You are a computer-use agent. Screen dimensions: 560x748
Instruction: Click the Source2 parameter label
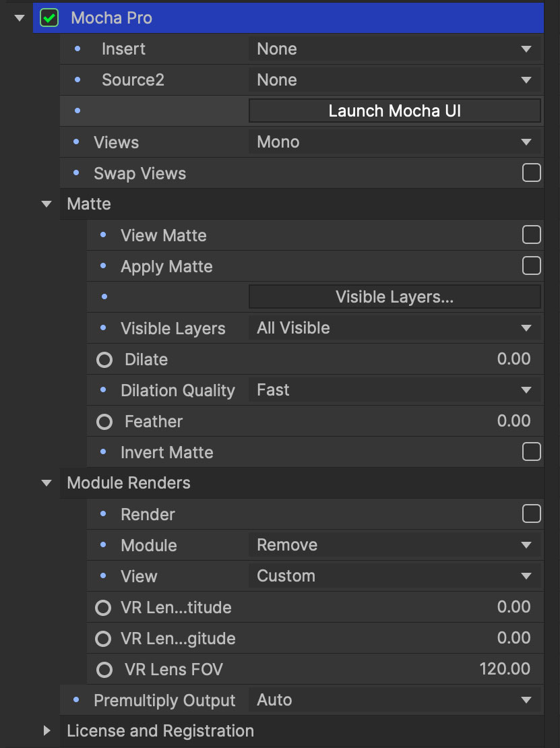point(133,80)
